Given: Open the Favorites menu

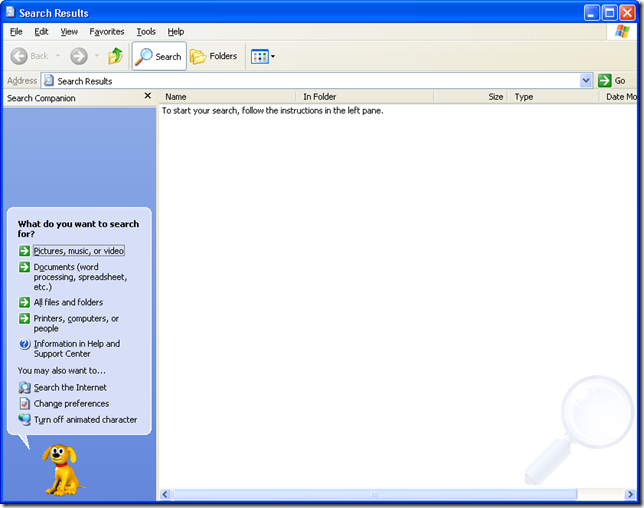Looking at the screenshot, I should 107,32.
